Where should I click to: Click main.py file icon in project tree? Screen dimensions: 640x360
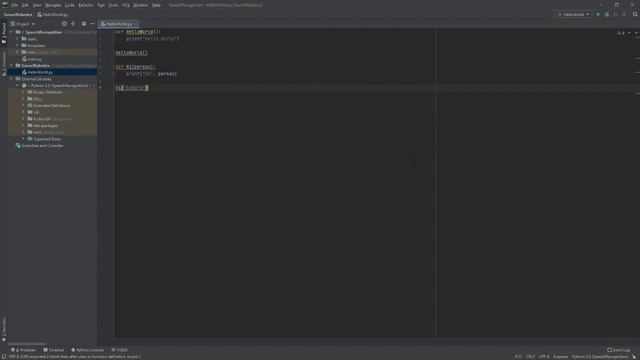24,59
